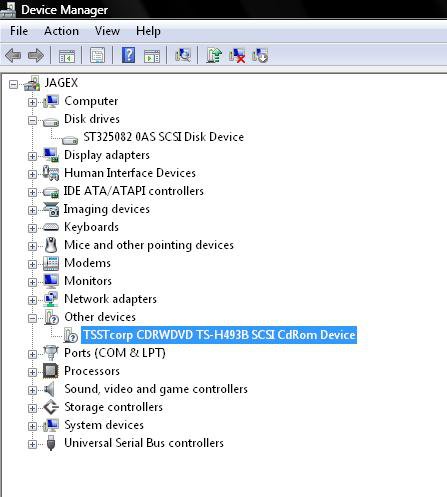This screenshot has width=447, height=497.
Task: Click Show/Hide Action Pane toolbar icon
Action: pos(152,56)
